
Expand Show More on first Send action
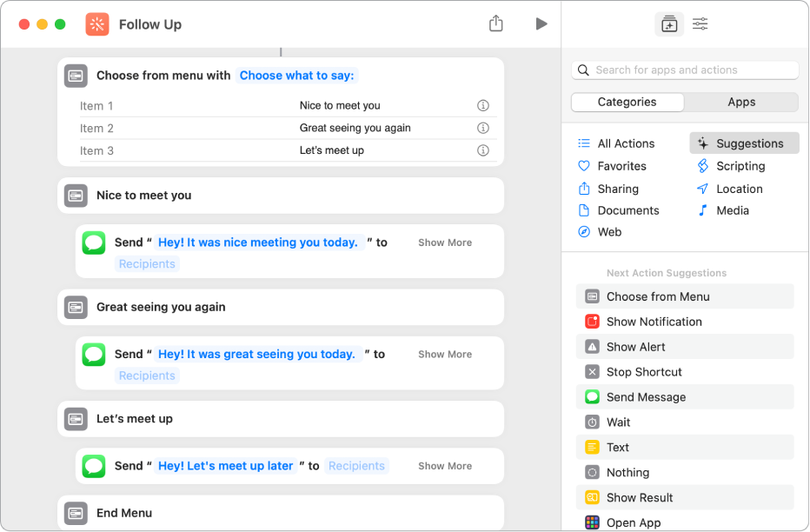click(x=444, y=242)
